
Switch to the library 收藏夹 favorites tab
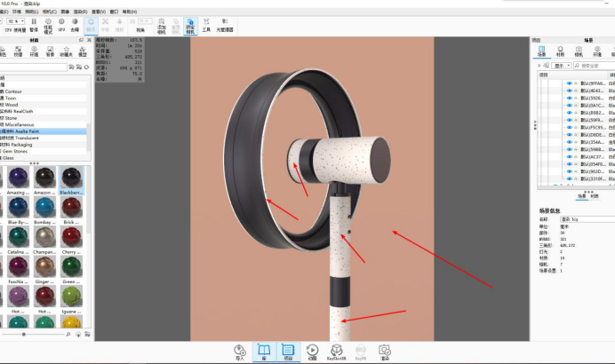[67, 51]
